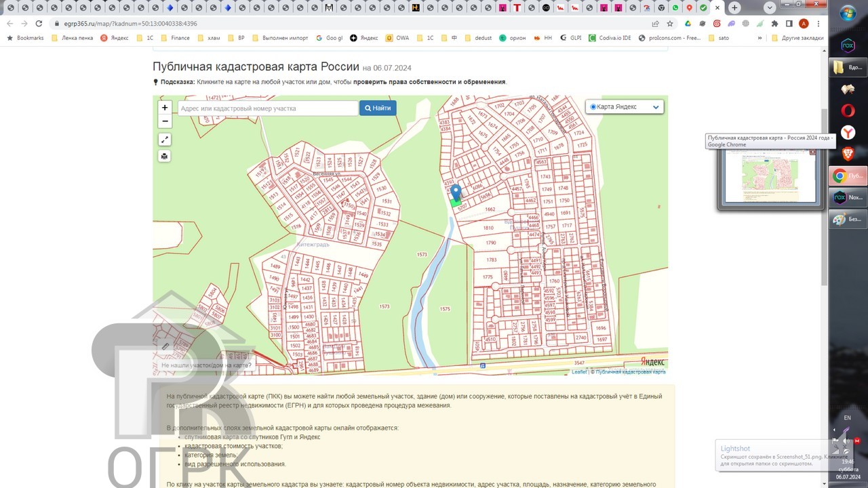Expand the map layer dropdown chevron
The image size is (868, 488).
[x=656, y=107]
